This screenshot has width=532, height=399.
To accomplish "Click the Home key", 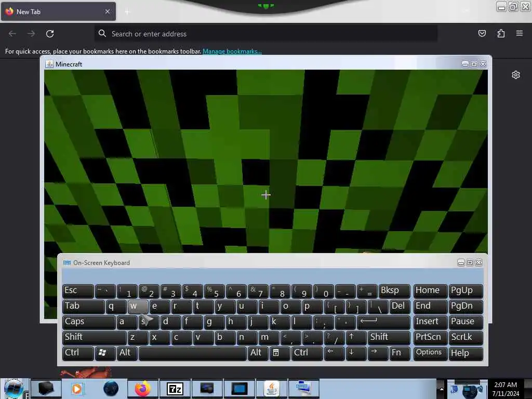I will [x=430, y=291].
